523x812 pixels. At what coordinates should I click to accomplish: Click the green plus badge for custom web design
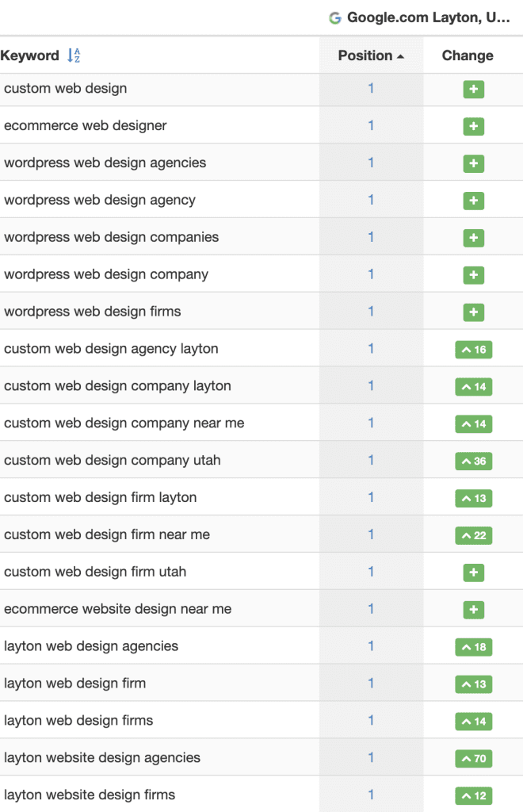pyautogui.click(x=473, y=90)
